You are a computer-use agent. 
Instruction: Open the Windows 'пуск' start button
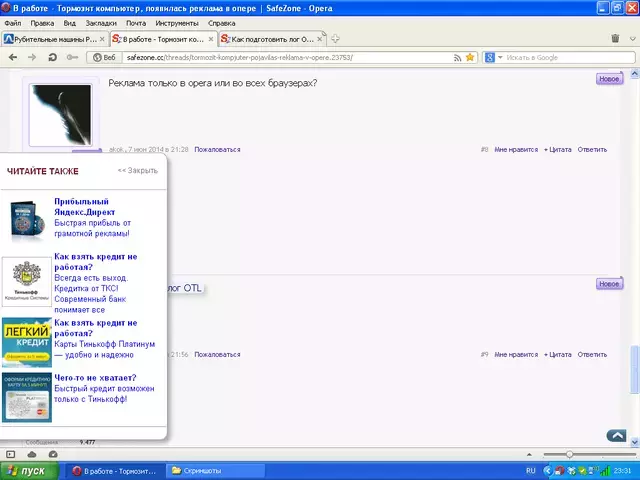coord(29,471)
